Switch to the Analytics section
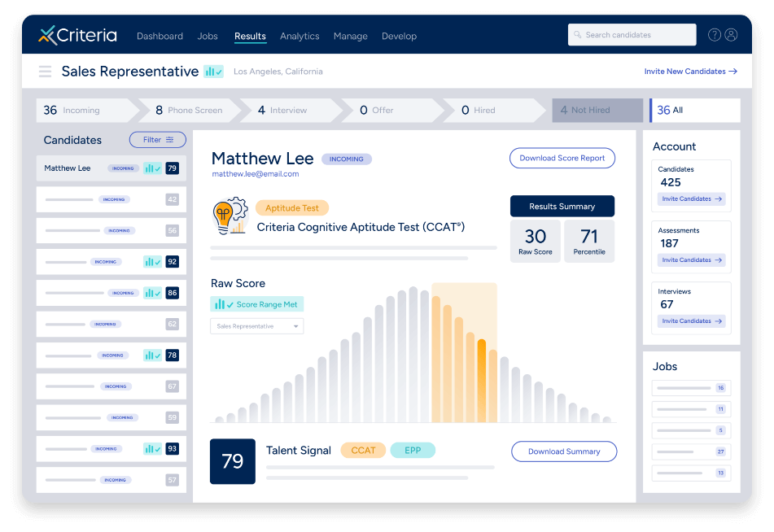 [299, 36]
